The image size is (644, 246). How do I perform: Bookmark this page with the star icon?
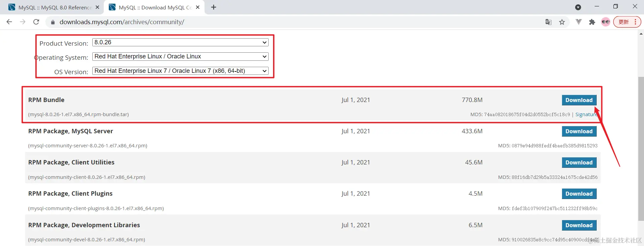click(562, 22)
